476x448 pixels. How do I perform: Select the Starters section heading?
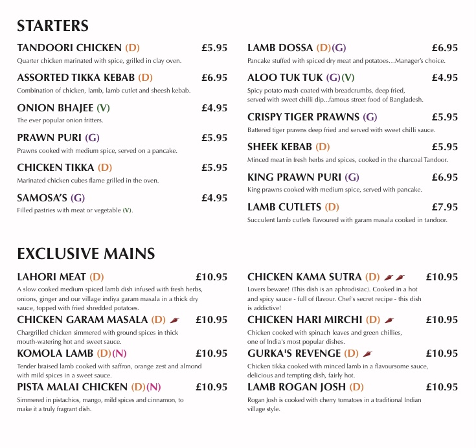point(53,26)
